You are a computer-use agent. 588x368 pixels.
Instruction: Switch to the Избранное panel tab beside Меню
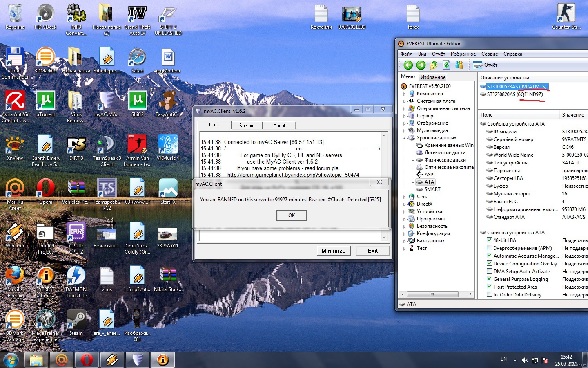point(433,77)
